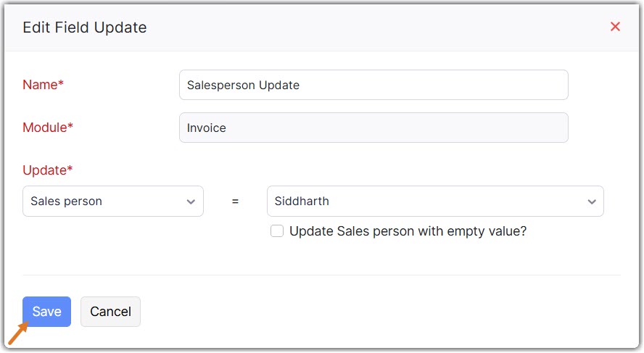The image size is (644, 353).
Task: Enable Update Sales person with empty value
Action: click(276, 231)
